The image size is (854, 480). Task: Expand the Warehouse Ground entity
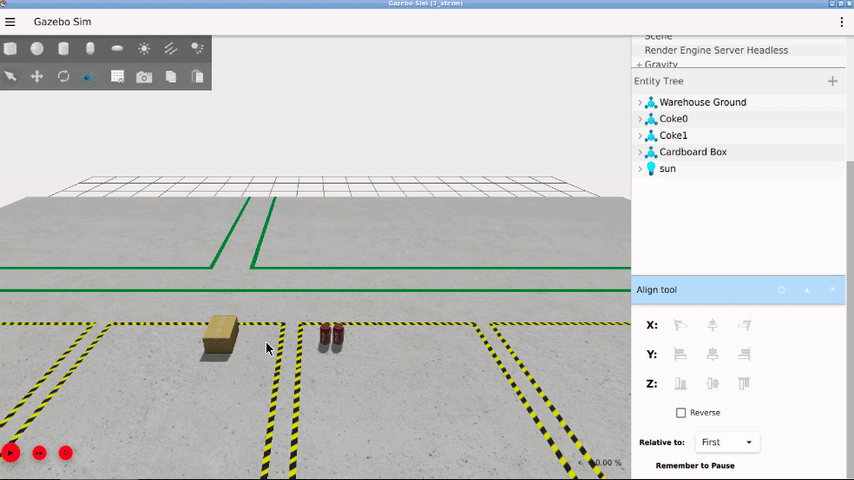[640, 102]
